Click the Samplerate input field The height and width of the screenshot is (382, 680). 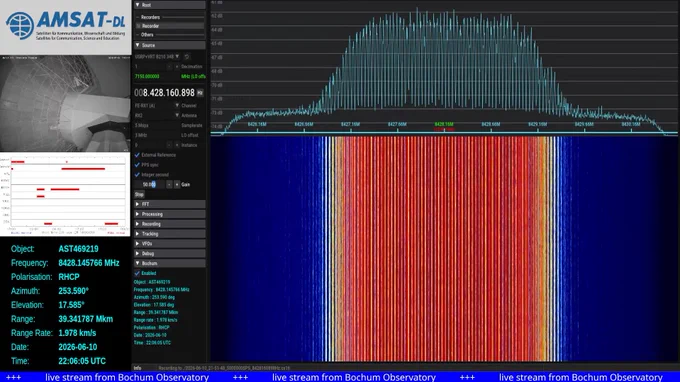point(156,125)
